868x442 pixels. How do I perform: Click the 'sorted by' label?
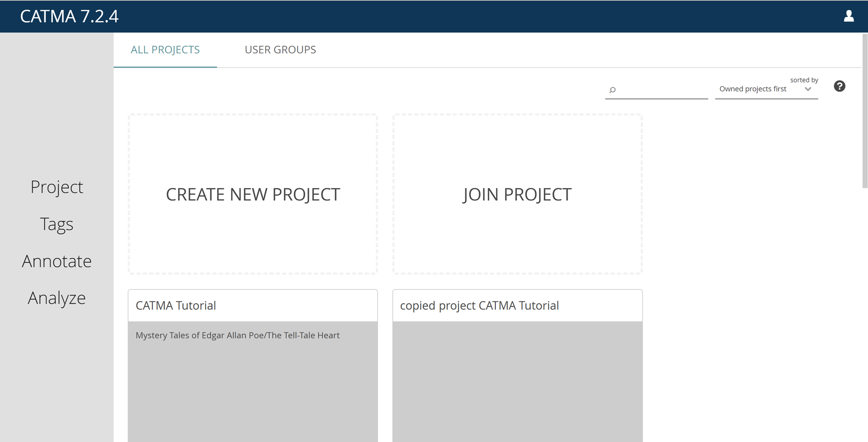[804, 79]
